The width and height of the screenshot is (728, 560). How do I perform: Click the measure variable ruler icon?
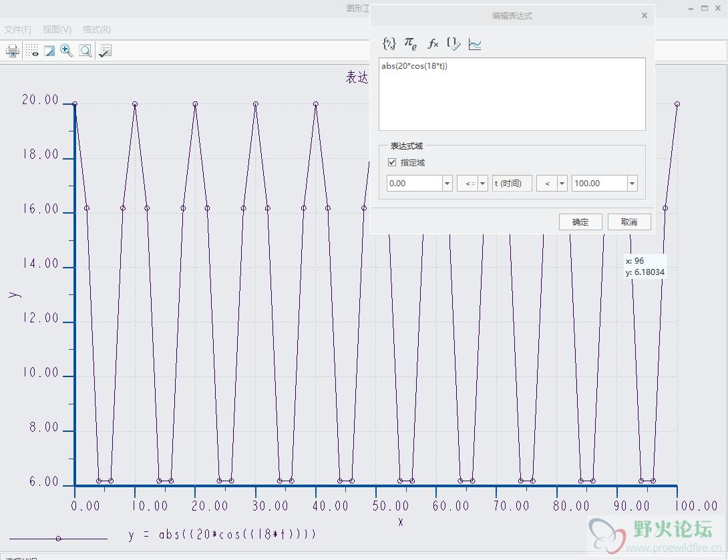tap(453, 44)
